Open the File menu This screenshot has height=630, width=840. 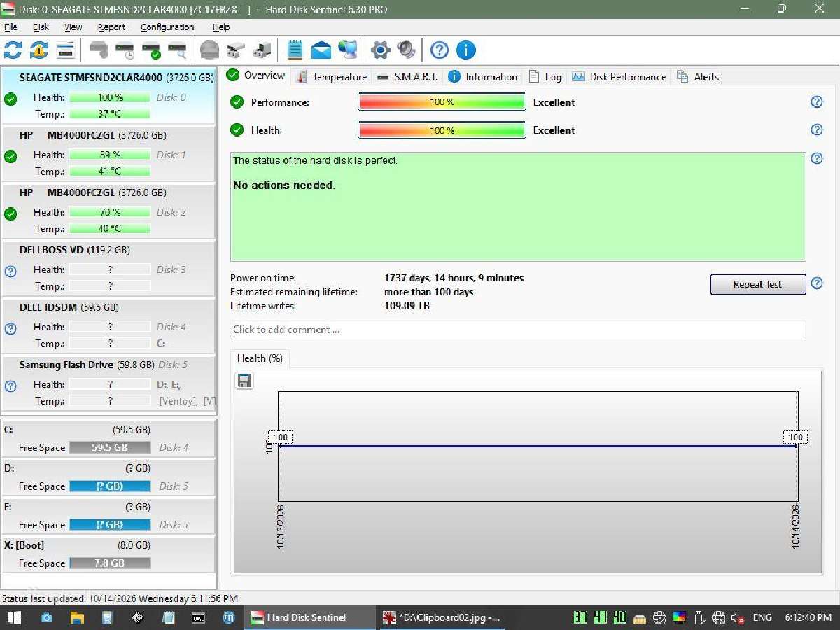coord(11,27)
